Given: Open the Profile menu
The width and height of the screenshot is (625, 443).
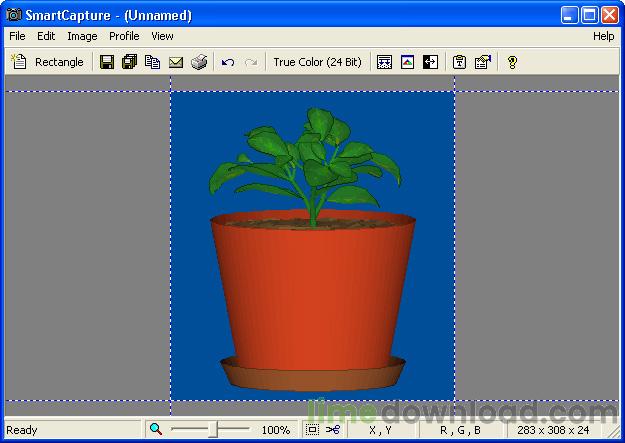Looking at the screenshot, I should (124, 36).
